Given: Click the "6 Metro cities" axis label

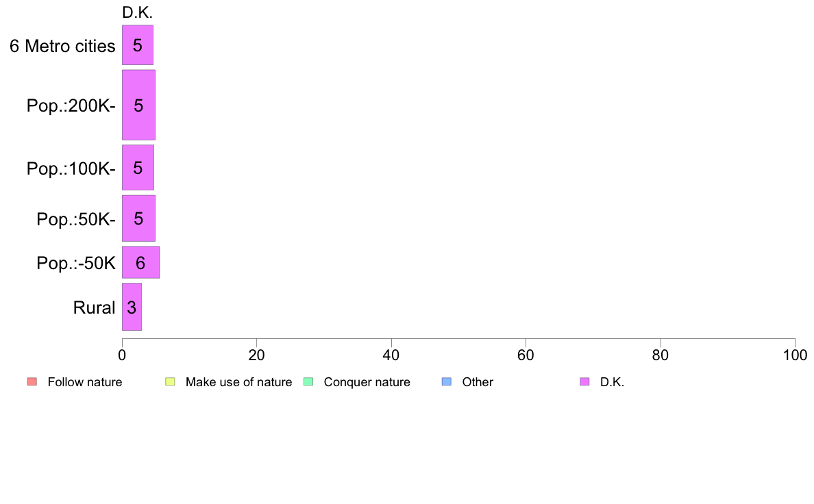Looking at the screenshot, I should [x=62, y=47].
